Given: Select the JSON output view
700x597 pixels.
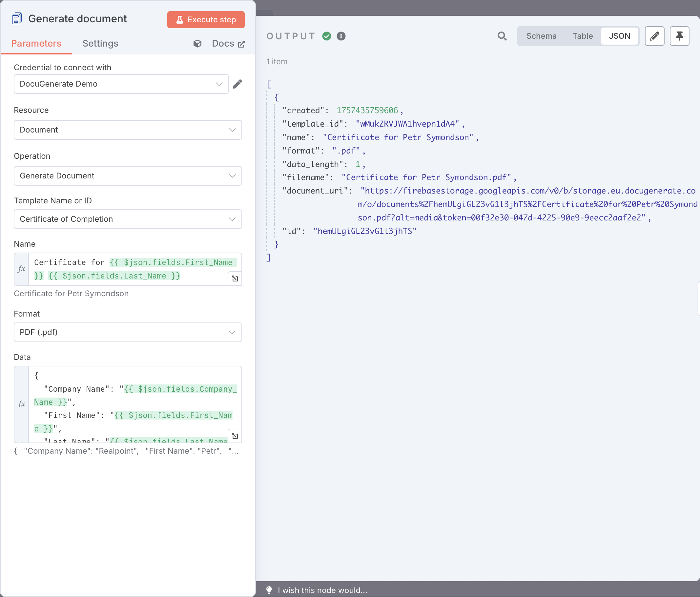Looking at the screenshot, I should tap(619, 36).
